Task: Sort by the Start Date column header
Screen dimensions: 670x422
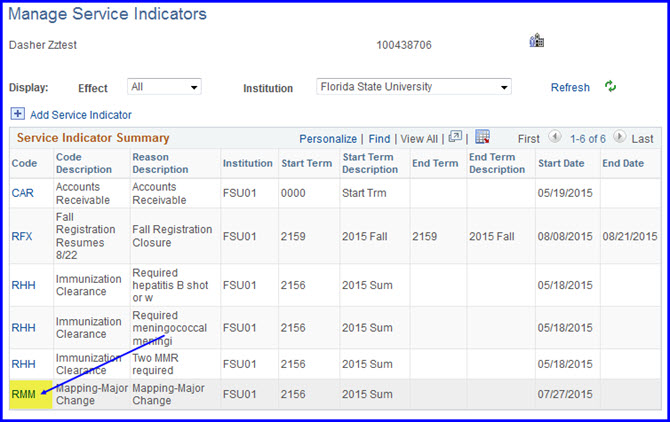Action: (x=561, y=163)
